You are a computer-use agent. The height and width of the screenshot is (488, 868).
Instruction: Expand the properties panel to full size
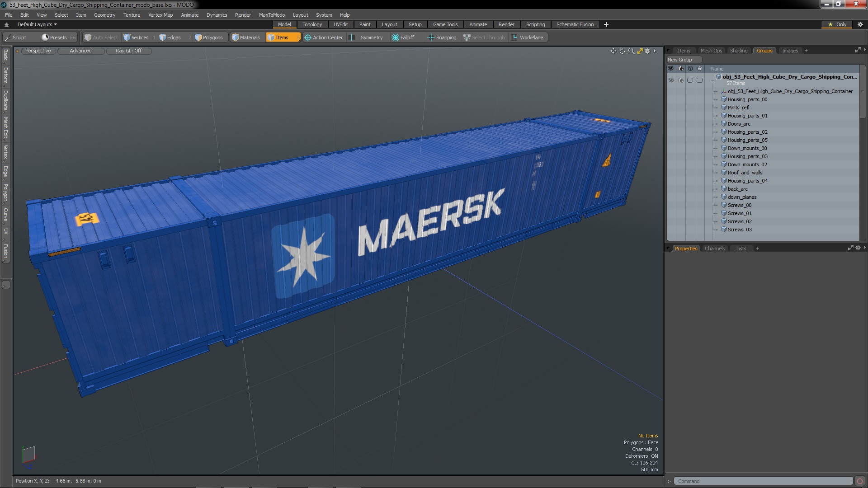point(850,248)
